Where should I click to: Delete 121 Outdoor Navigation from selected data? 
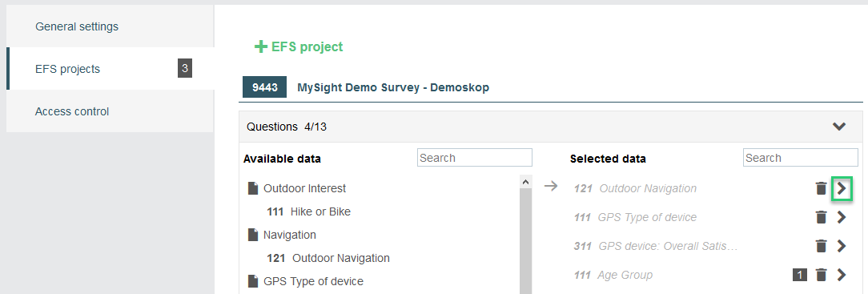(822, 188)
